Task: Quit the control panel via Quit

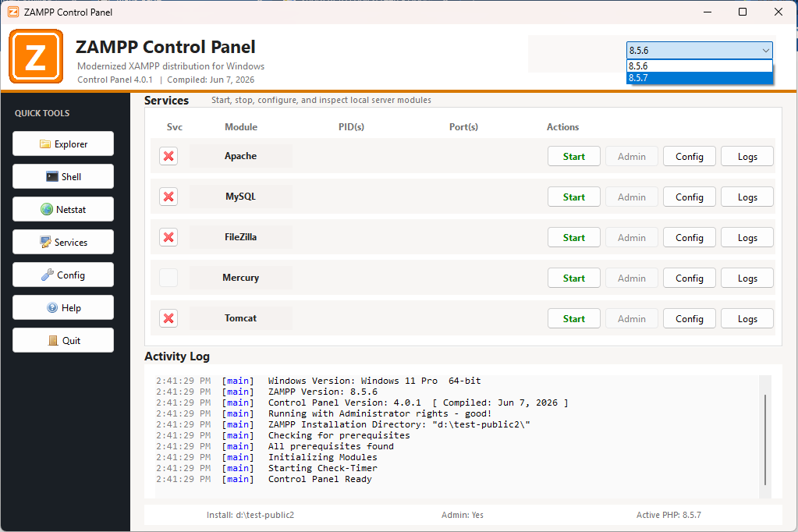Action: point(63,340)
